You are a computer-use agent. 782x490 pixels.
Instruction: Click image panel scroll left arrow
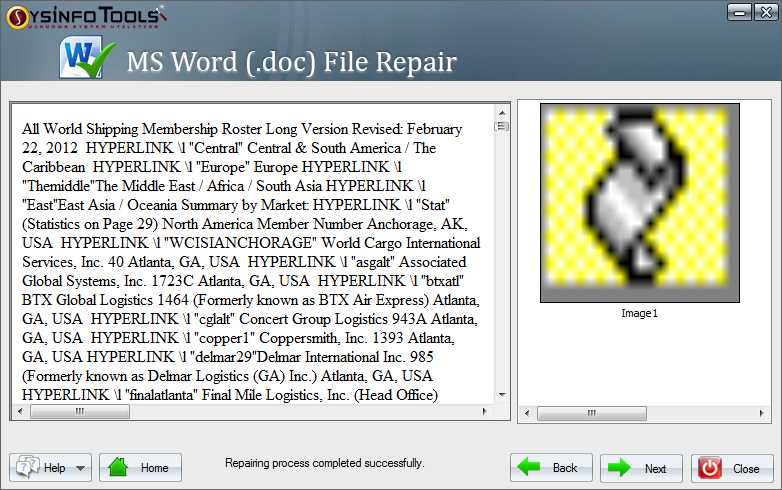(x=527, y=413)
